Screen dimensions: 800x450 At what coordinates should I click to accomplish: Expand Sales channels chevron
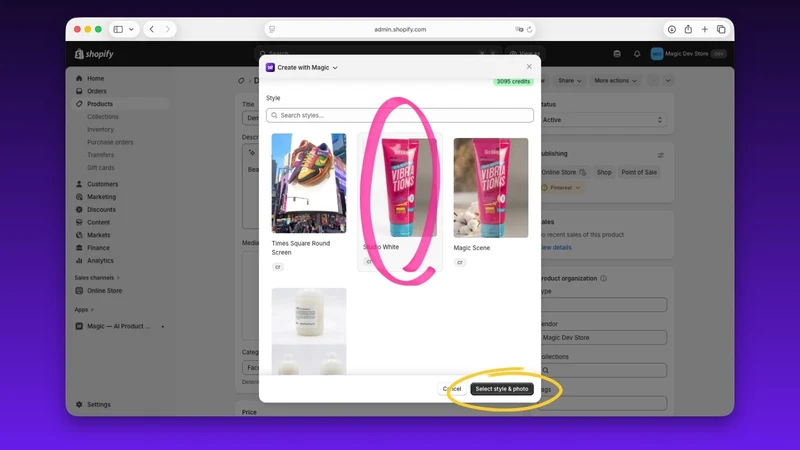click(118, 278)
